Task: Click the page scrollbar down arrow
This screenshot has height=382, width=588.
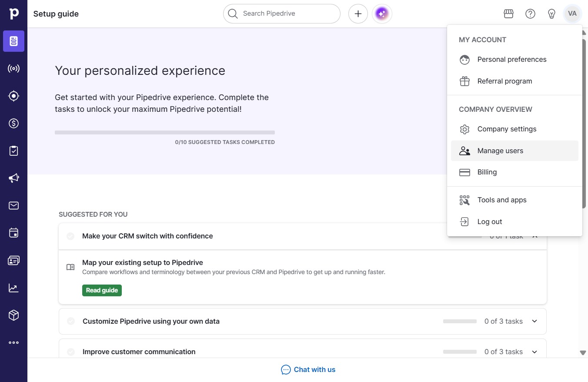Action: (x=583, y=353)
